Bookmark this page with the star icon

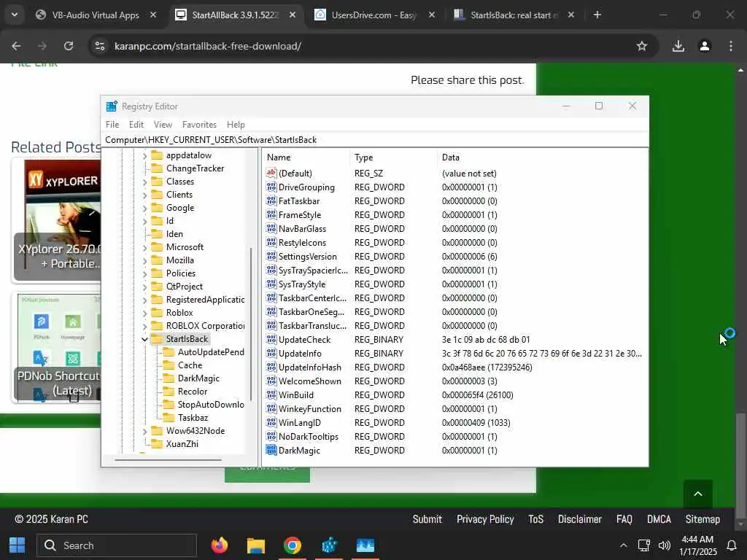pos(642,46)
